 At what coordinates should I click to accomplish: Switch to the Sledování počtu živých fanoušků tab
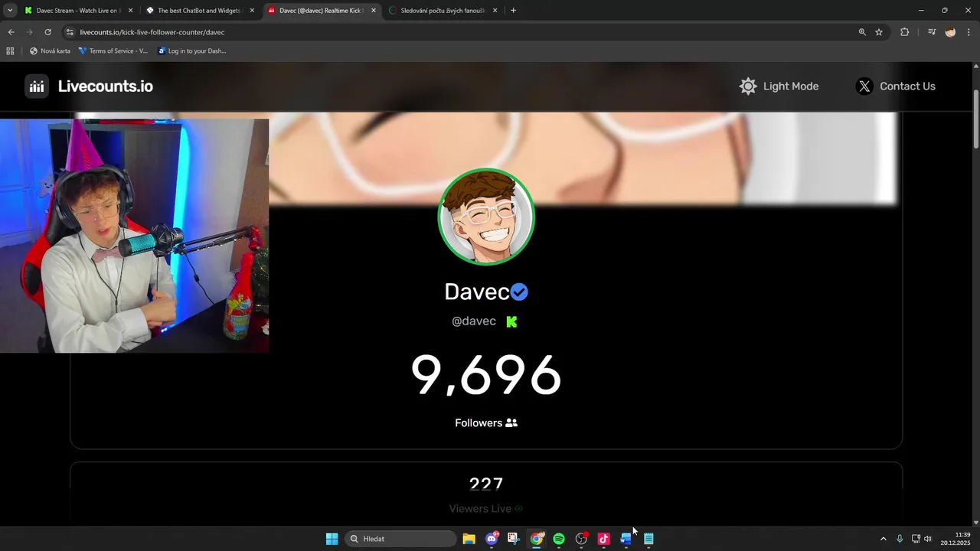[x=443, y=11]
